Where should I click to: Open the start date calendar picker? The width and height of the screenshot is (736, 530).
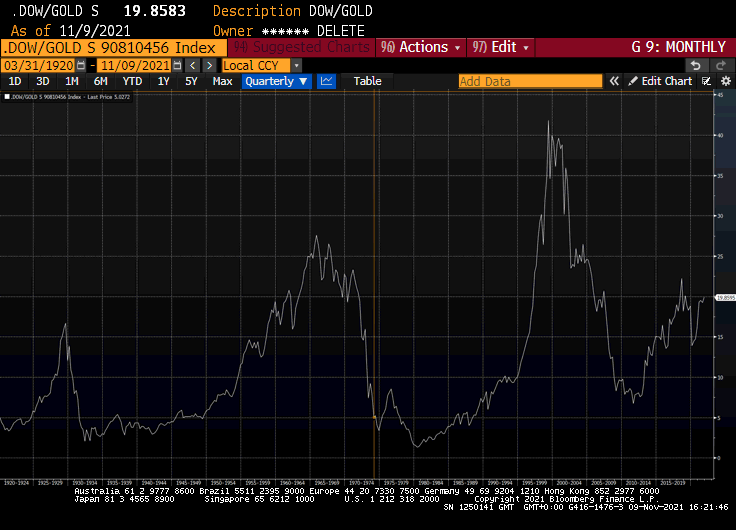tap(80, 65)
